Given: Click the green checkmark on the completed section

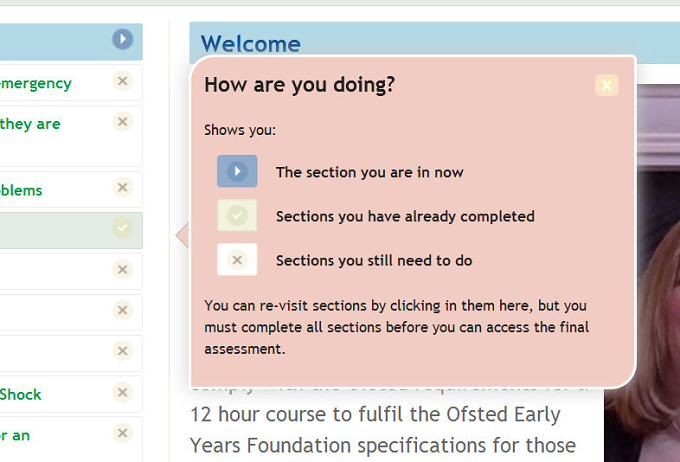Looking at the screenshot, I should (x=123, y=228).
